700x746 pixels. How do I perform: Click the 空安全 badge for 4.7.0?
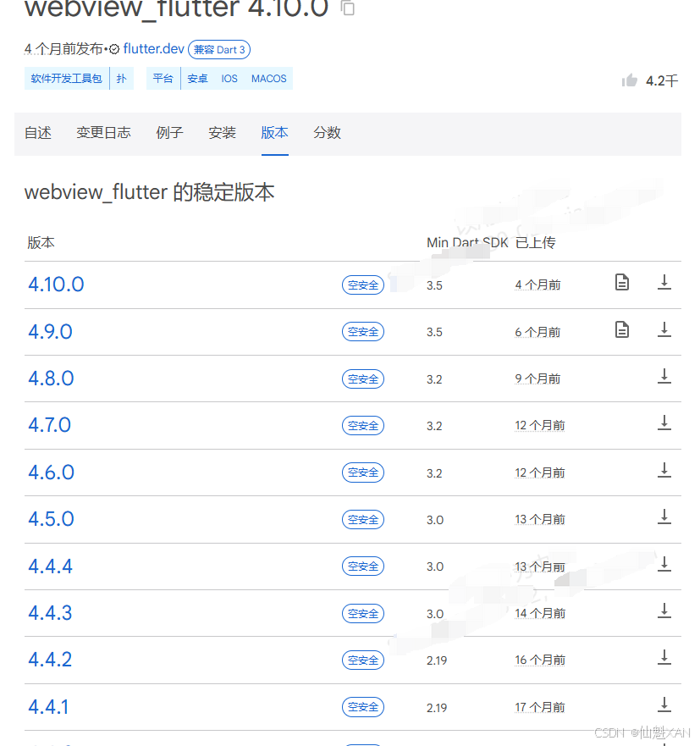[363, 425]
